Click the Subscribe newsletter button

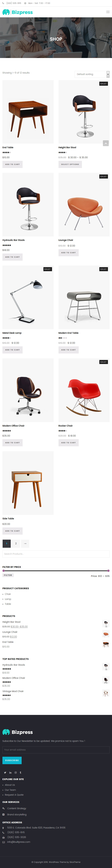click(12, 760)
